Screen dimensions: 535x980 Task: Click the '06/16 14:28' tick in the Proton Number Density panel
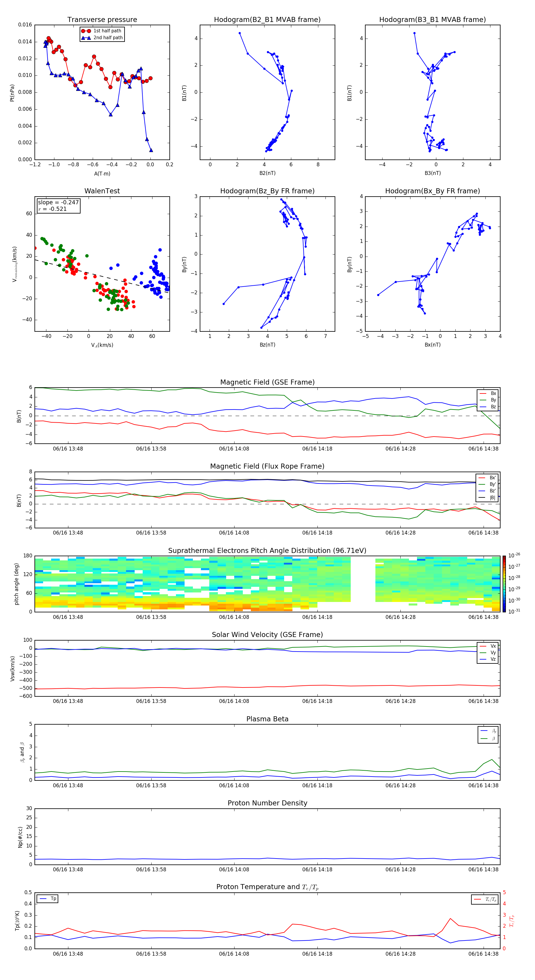pyautogui.click(x=400, y=869)
